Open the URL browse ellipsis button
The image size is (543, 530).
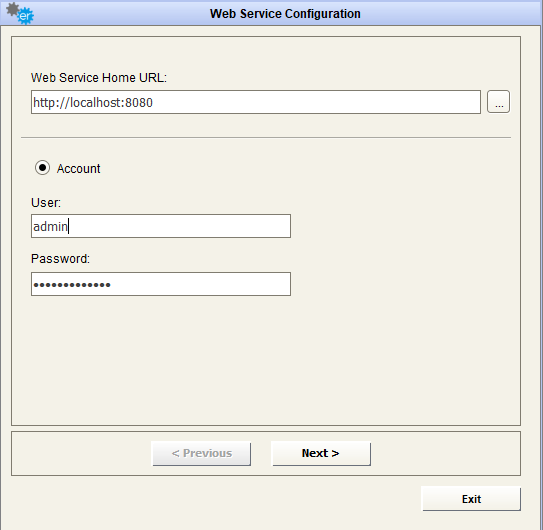(x=498, y=102)
